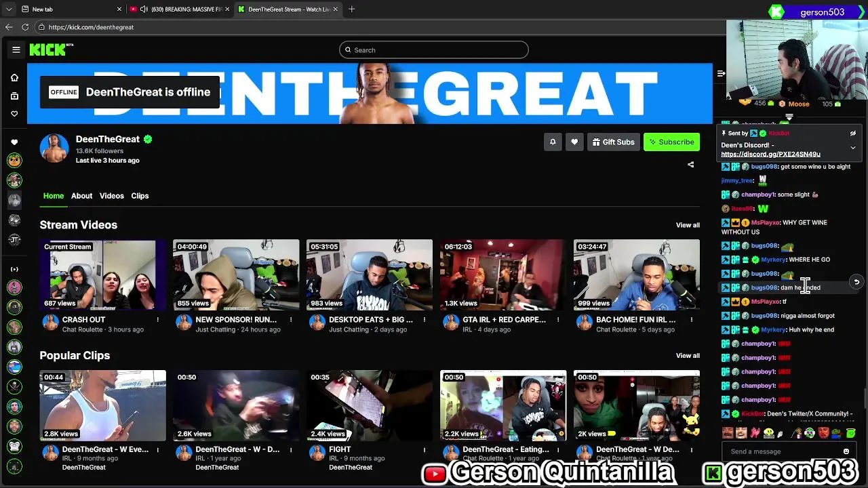Image resolution: width=868 pixels, height=488 pixels.
Task: Switch to the Videos channel tab
Action: click(x=112, y=196)
